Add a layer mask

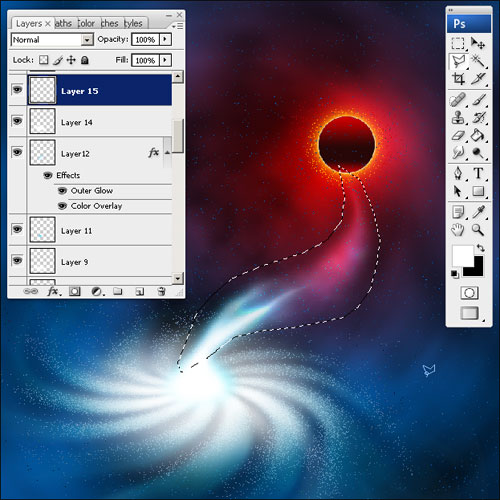coord(75,291)
